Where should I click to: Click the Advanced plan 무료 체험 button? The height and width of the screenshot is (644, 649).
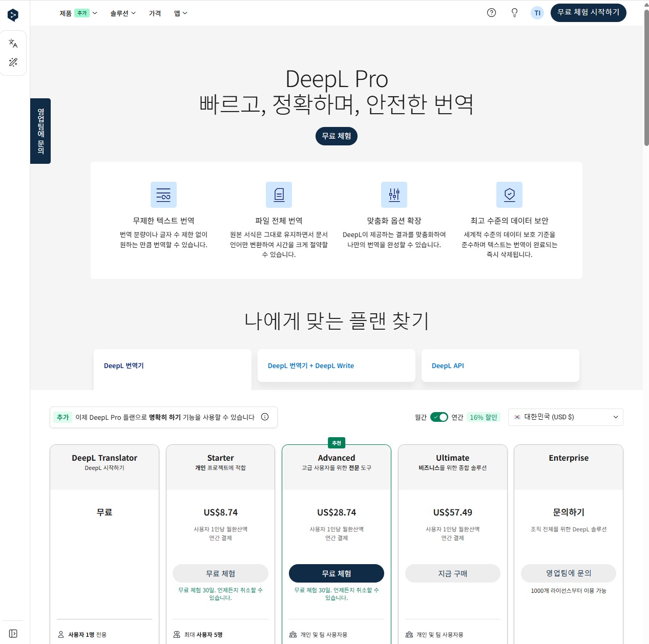pyautogui.click(x=337, y=573)
